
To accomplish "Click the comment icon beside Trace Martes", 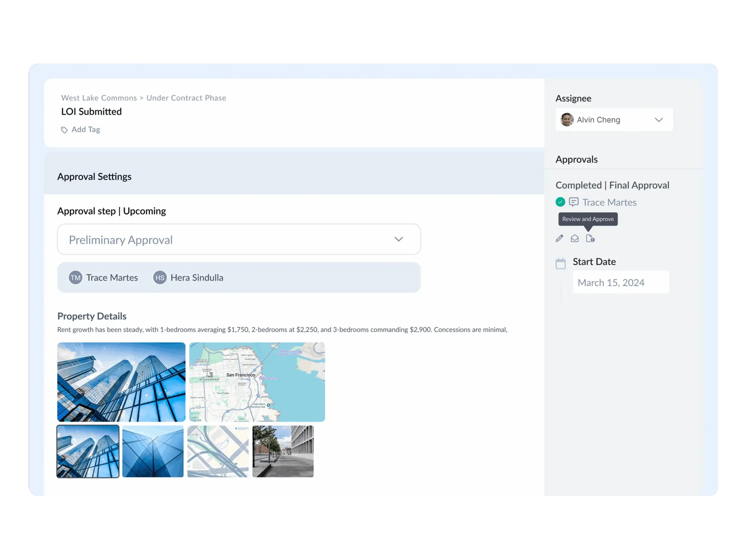I will (573, 202).
